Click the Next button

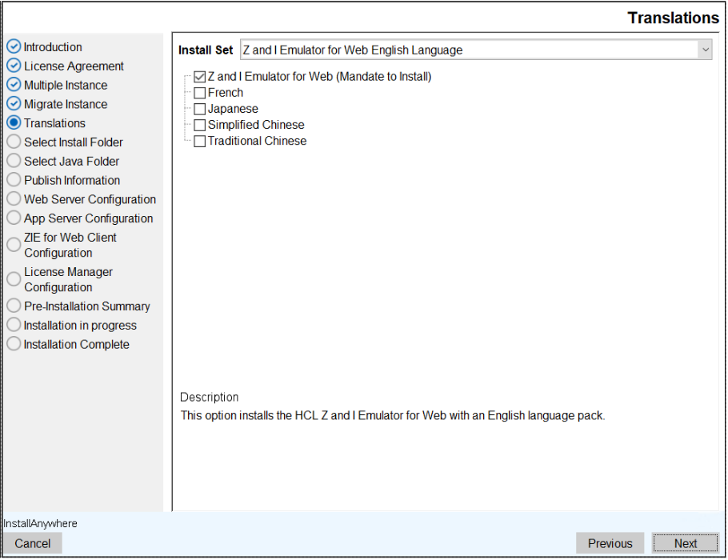(x=686, y=543)
